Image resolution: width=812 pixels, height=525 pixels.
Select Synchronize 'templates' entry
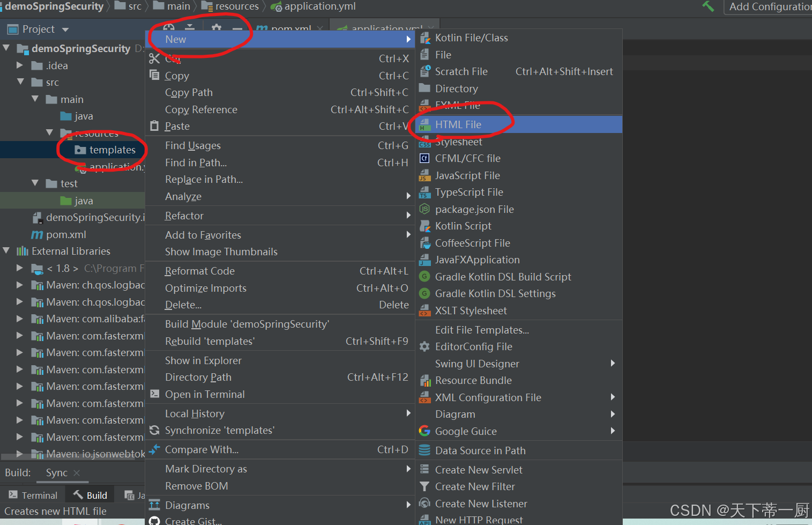click(280, 430)
